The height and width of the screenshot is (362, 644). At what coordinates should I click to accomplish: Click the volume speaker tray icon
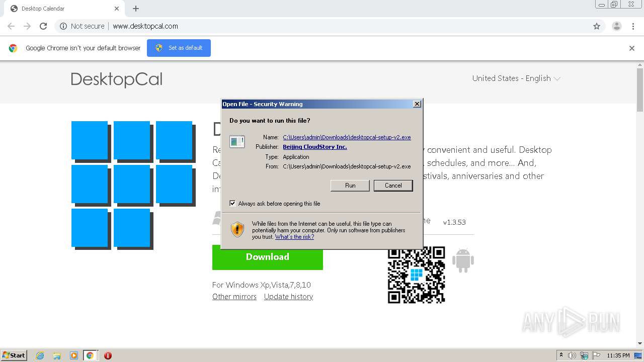tap(572, 355)
